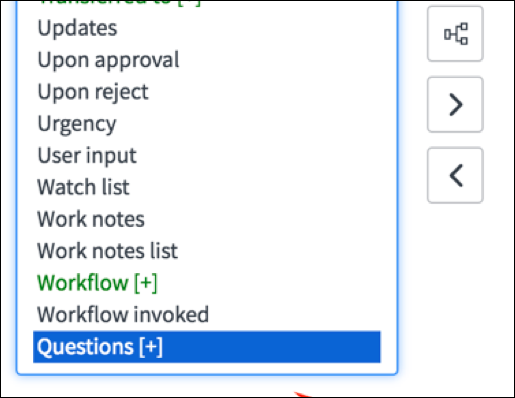The image size is (515, 398).
Task: Select the Work notes list option
Action: coord(107,251)
